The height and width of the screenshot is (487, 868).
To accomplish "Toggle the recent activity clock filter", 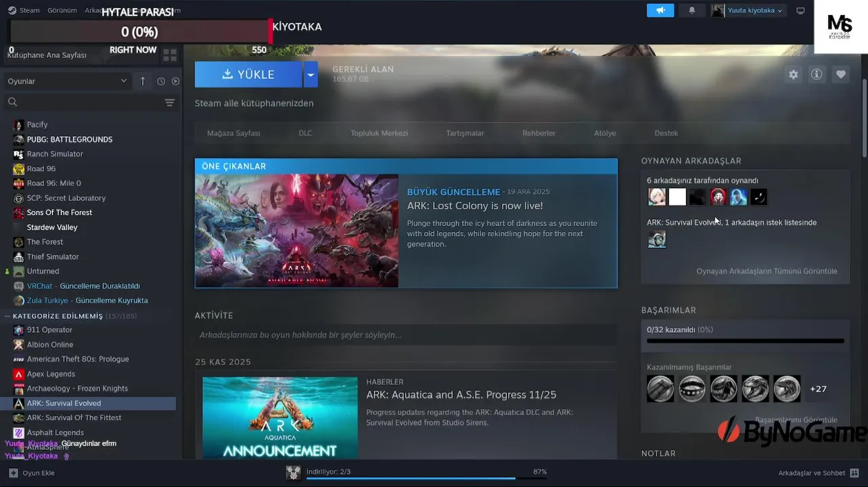I will point(161,81).
